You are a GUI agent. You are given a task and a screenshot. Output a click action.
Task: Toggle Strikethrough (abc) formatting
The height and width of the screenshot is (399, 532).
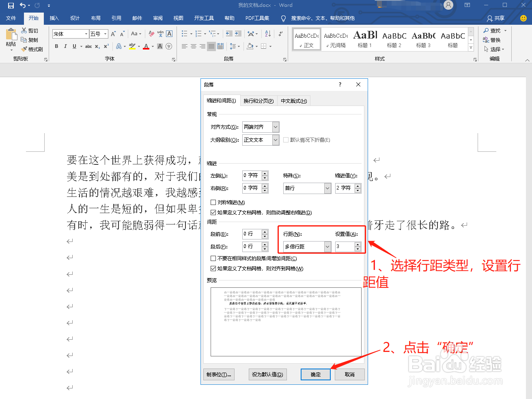88,46
